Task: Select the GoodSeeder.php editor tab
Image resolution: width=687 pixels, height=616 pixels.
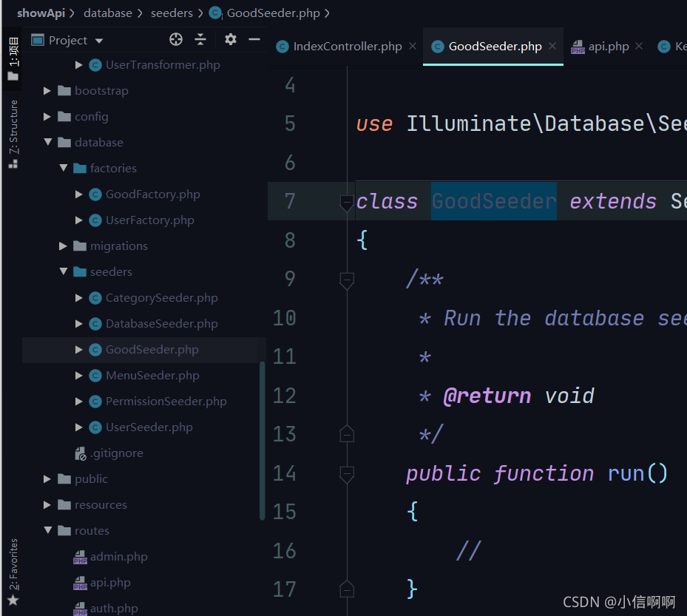Action: click(x=495, y=47)
